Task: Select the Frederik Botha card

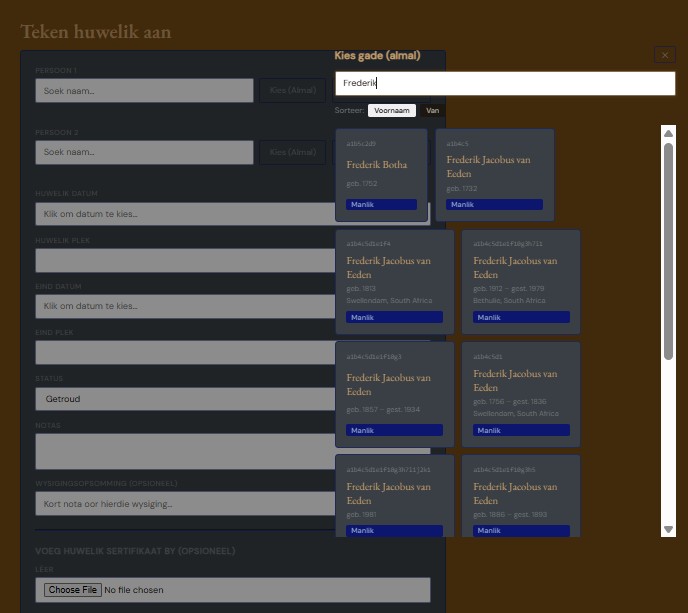Action: pos(381,175)
